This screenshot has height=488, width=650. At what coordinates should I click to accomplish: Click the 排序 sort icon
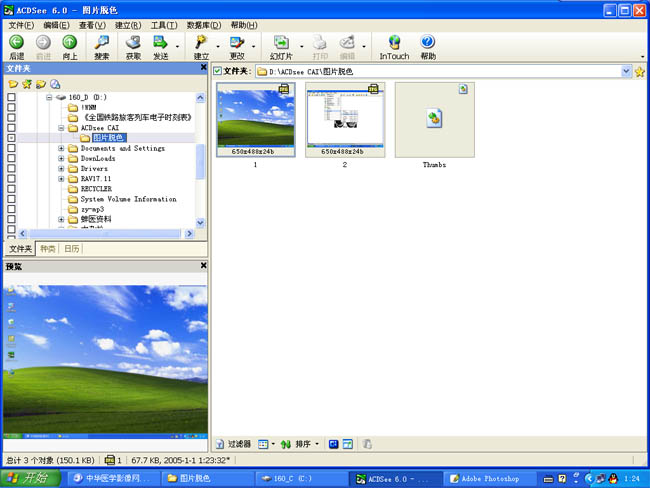click(x=286, y=444)
